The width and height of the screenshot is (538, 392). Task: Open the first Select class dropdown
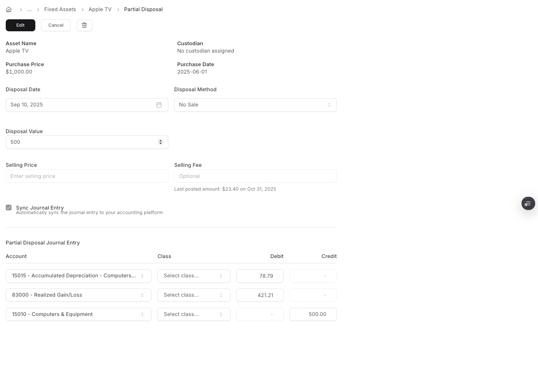click(x=193, y=276)
